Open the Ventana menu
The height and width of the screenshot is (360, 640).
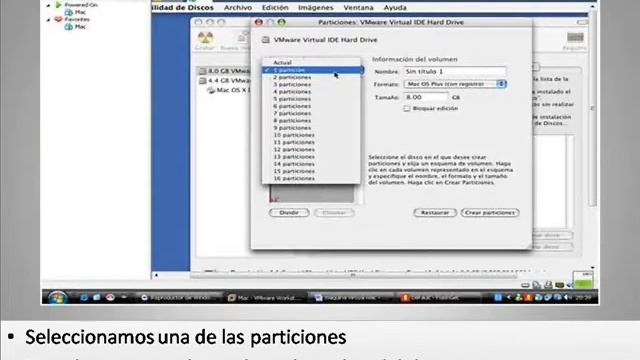(x=358, y=7)
